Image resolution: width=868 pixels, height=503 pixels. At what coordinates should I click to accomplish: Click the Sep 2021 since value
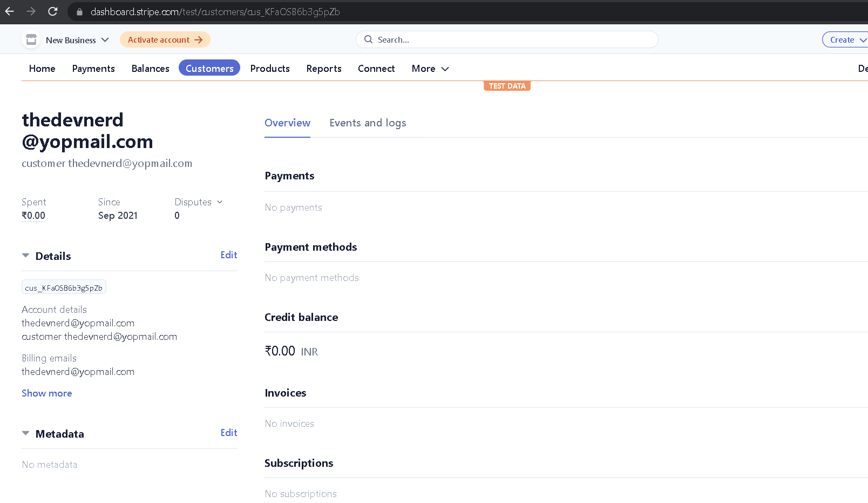point(118,216)
